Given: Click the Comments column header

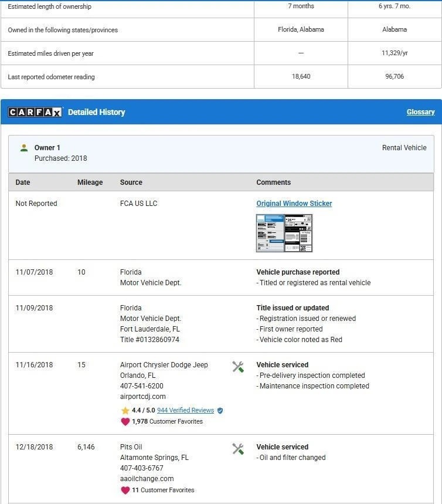Looking at the screenshot, I should pos(273,182).
